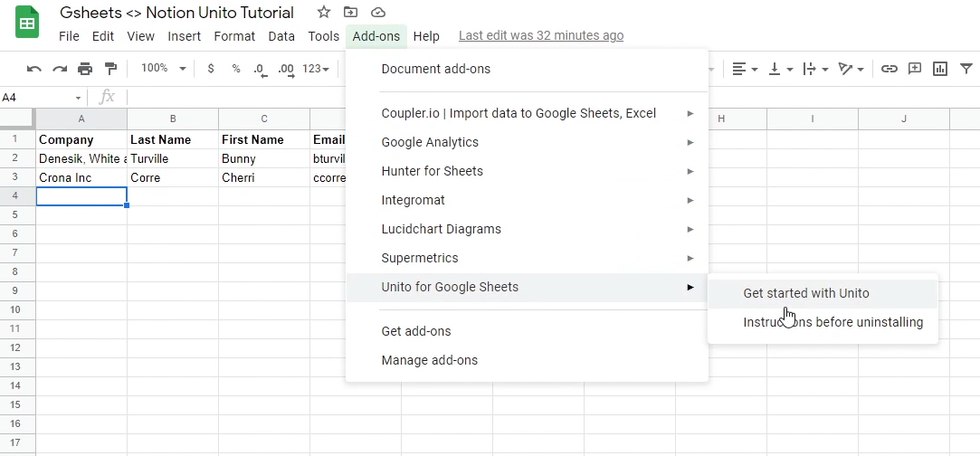Open the 123 more formats dropdown
This screenshot has height=456, width=980.
[x=315, y=69]
